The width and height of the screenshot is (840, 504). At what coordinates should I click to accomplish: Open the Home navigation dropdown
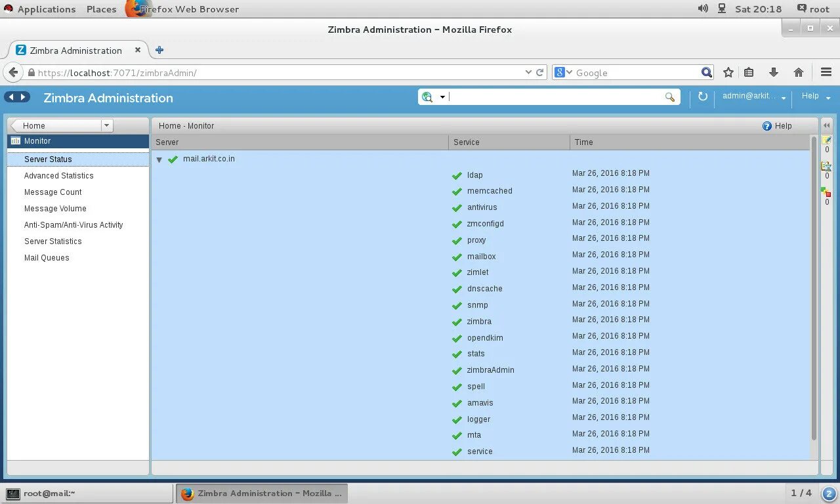point(106,125)
